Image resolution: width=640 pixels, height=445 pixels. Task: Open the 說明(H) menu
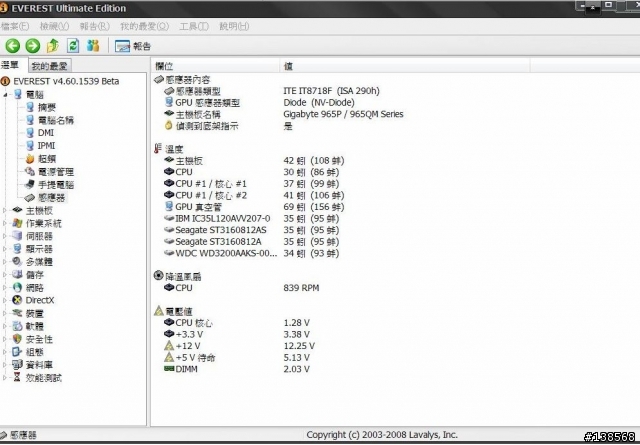[234, 26]
